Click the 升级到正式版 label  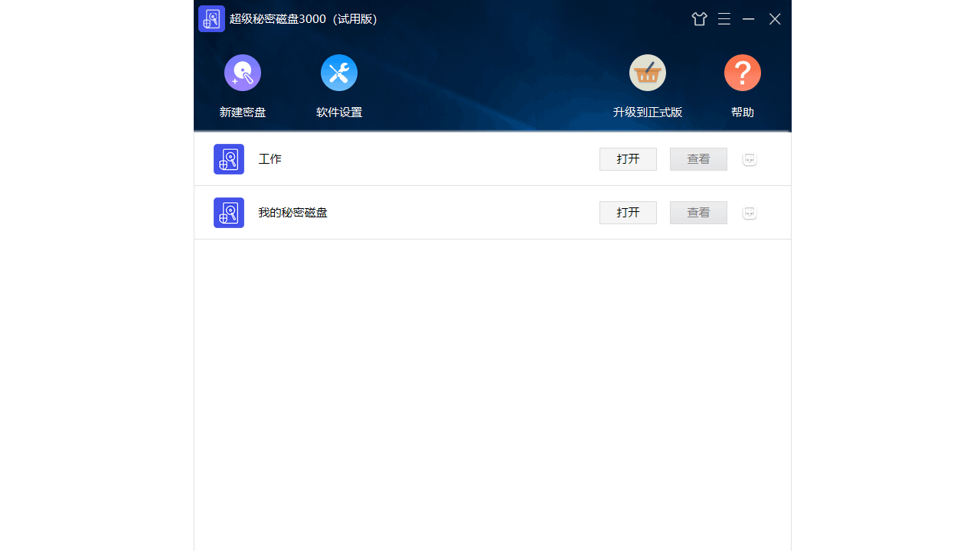click(x=648, y=112)
